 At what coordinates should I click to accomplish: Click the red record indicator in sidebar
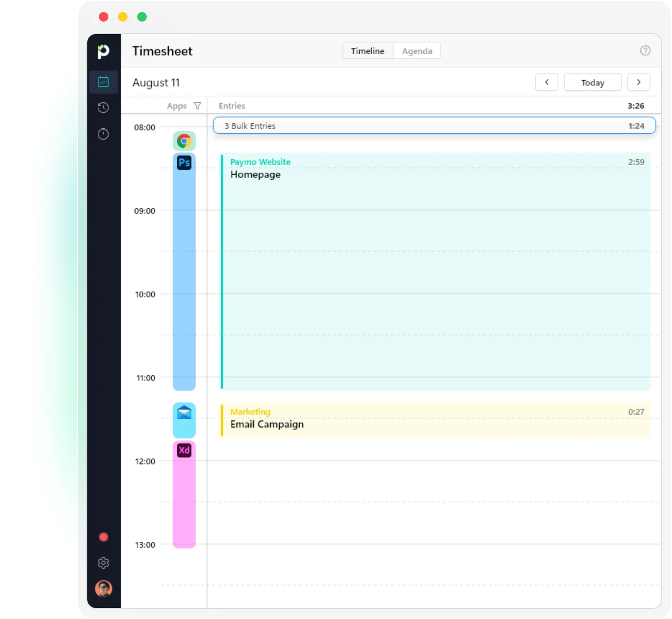103,537
